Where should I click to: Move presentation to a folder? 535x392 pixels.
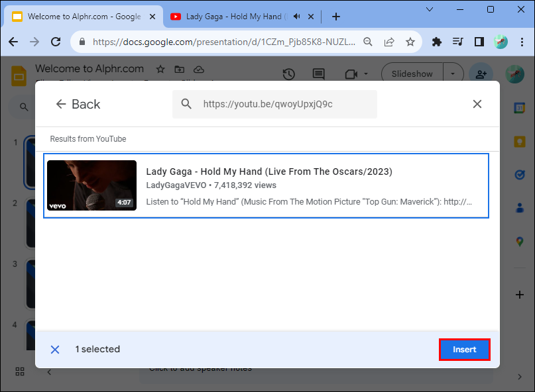[x=180, y=70]
